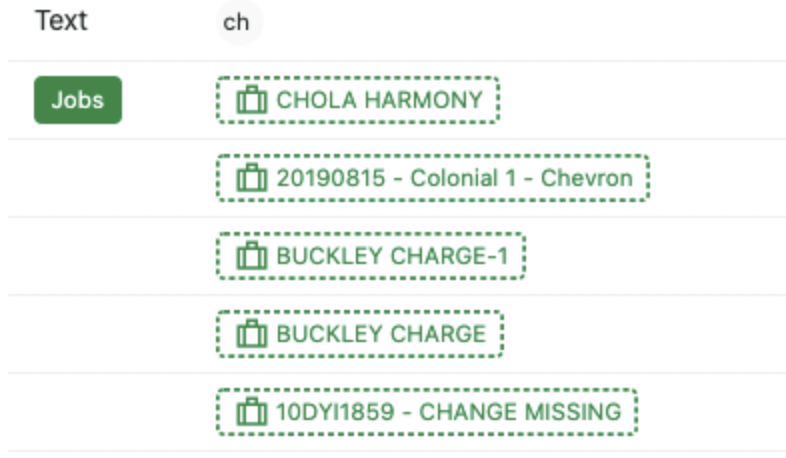Open the 10DYI1859 - CHANGE MISSING job
786x458 pixels.
pyautogui.click(x=427, y=411)
